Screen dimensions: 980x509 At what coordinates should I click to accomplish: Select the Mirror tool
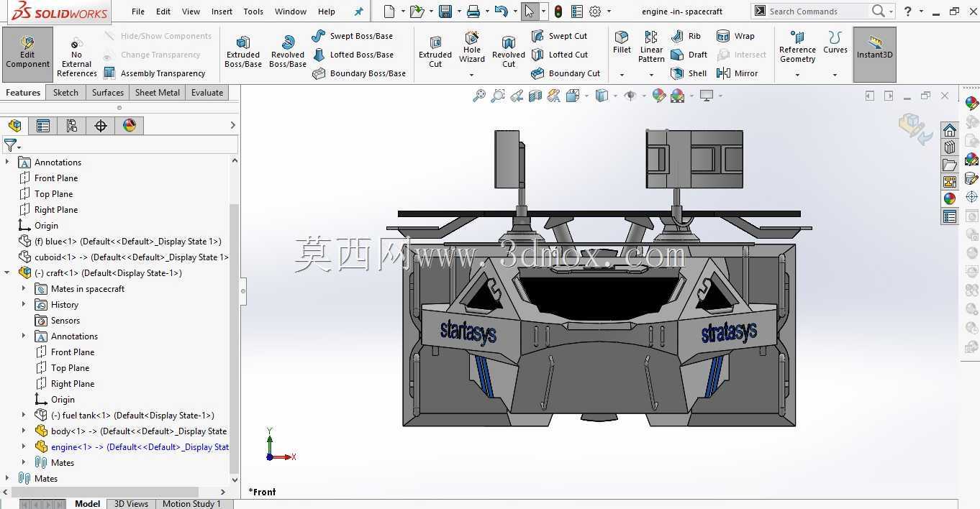coord(738,73)
